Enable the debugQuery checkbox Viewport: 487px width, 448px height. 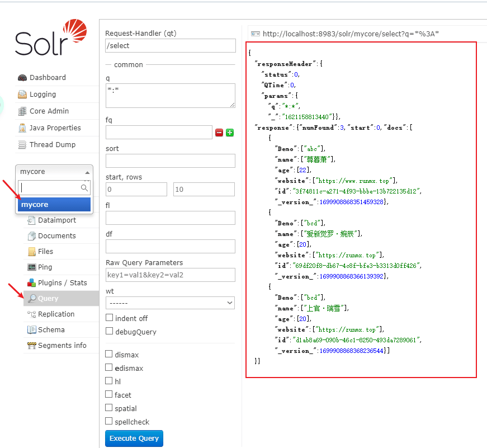(x=109, y=331)
